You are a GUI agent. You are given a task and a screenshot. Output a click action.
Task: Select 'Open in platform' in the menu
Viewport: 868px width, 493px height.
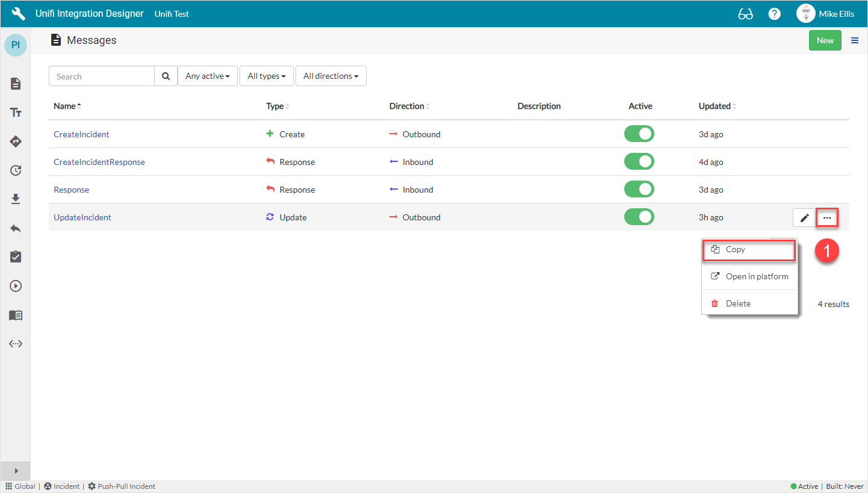(749, 276)
